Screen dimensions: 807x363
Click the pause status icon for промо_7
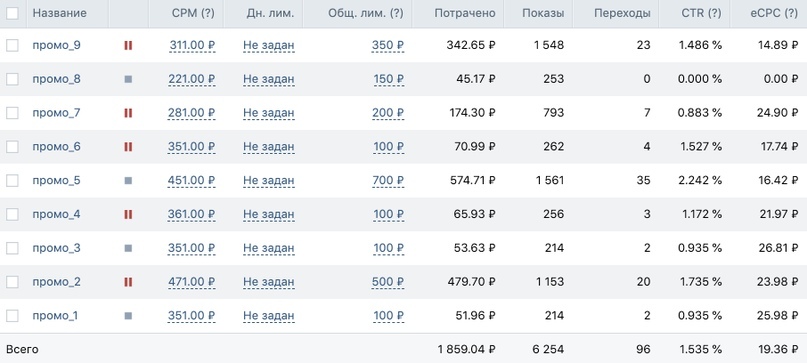click(x=128, y=113)
